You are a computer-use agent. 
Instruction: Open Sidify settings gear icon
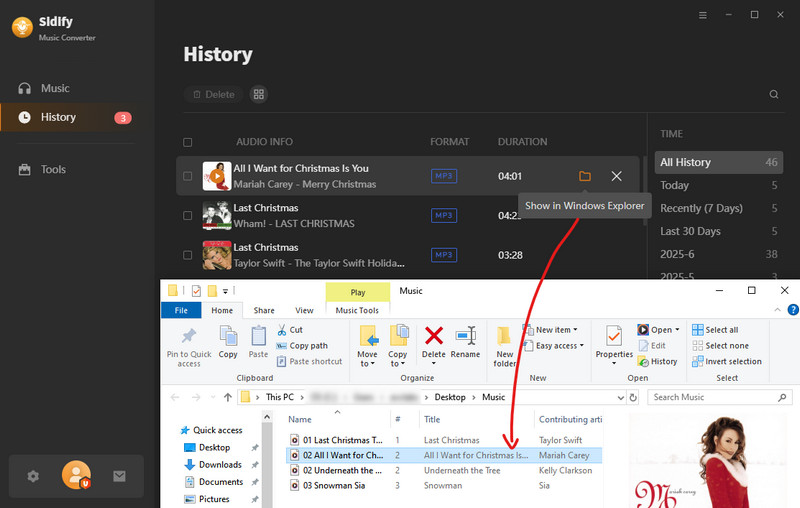click(33, 476)
